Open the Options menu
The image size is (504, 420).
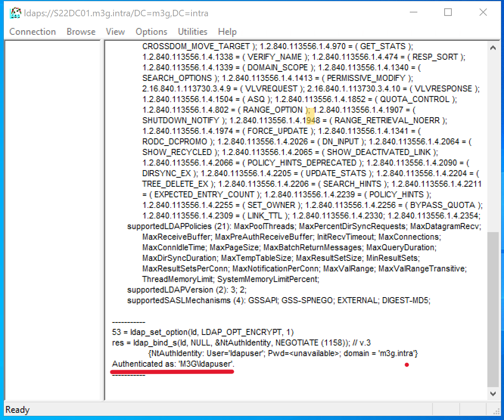pyautogui.click(x=151, y=32)
